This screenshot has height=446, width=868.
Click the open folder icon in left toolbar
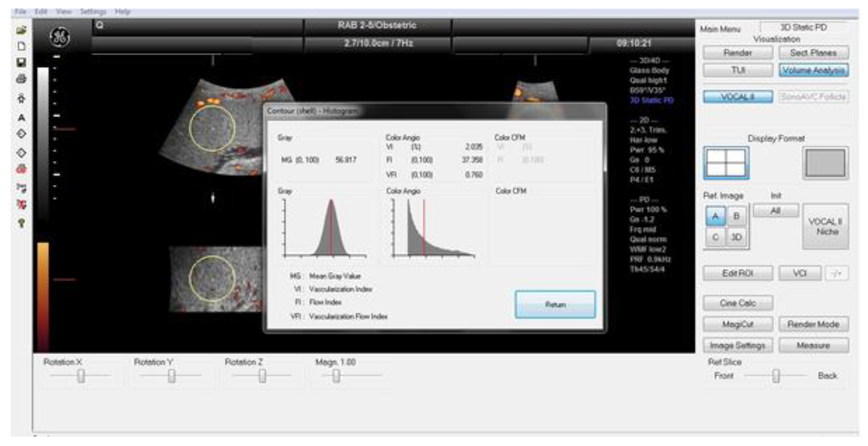(21, 30)
